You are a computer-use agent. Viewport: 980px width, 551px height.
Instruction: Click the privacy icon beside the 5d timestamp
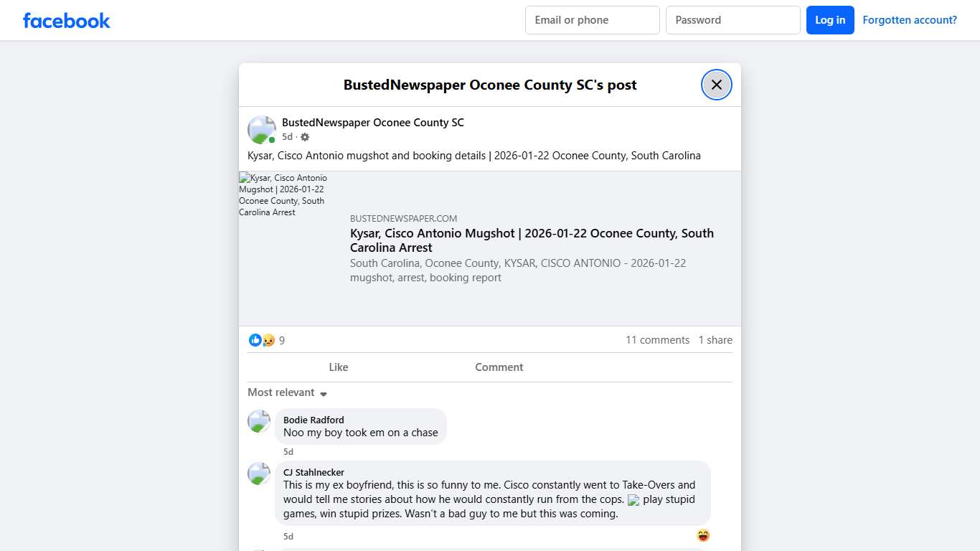(304, 136)
